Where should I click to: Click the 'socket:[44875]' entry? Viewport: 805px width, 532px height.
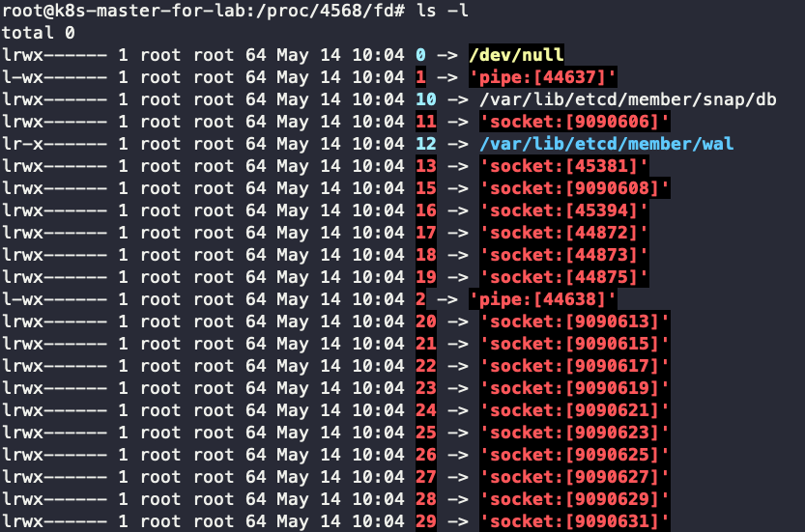[563, 277]
